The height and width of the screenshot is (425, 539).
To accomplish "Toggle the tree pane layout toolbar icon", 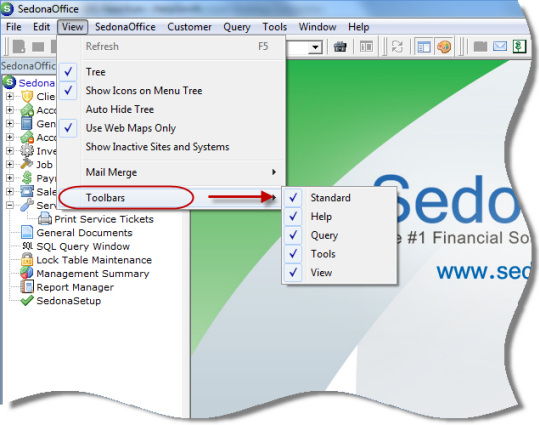I will point(424,47).
